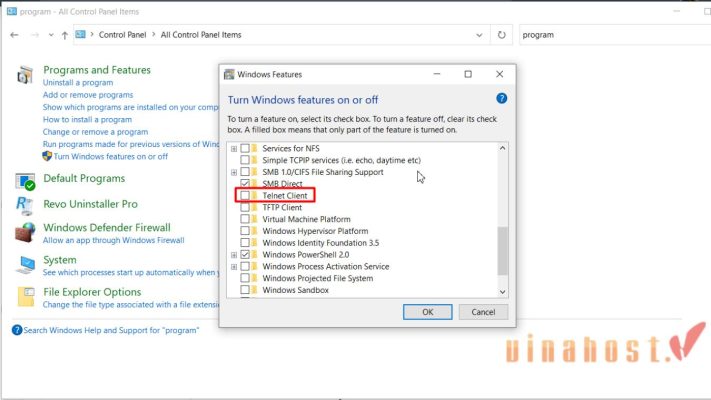Image resolution: width=711 pixels, height=400 pixels.
Task: Open the Default Programs heading link
Action: pyautogui.click(x=84, y=178)
